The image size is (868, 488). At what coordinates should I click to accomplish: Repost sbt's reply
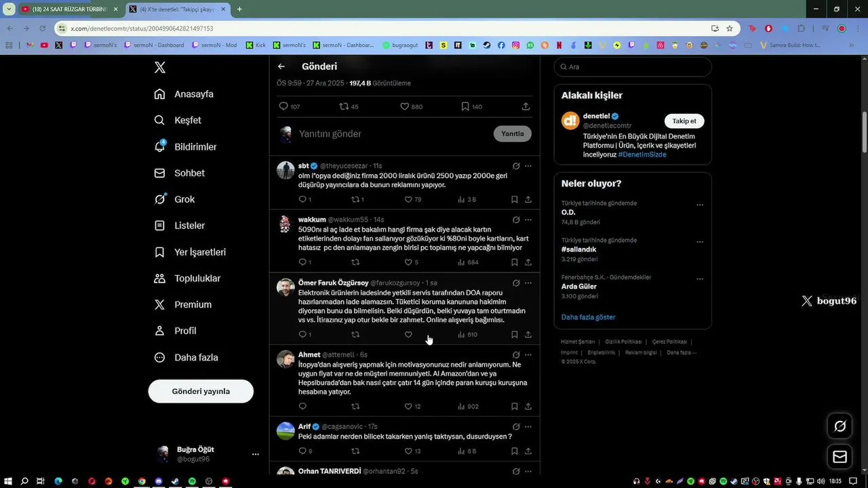click(357, 199)
